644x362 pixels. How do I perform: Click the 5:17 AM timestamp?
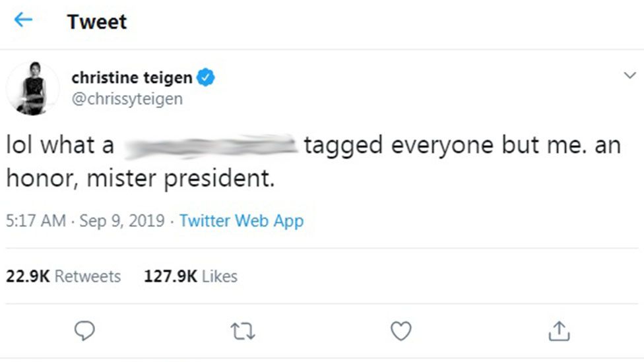click(36, 220)
